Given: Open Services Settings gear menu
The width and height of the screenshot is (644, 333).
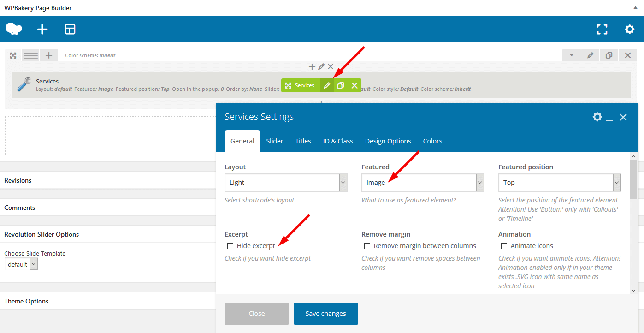Looking at the screenshot, I should (x=597, y=117).
